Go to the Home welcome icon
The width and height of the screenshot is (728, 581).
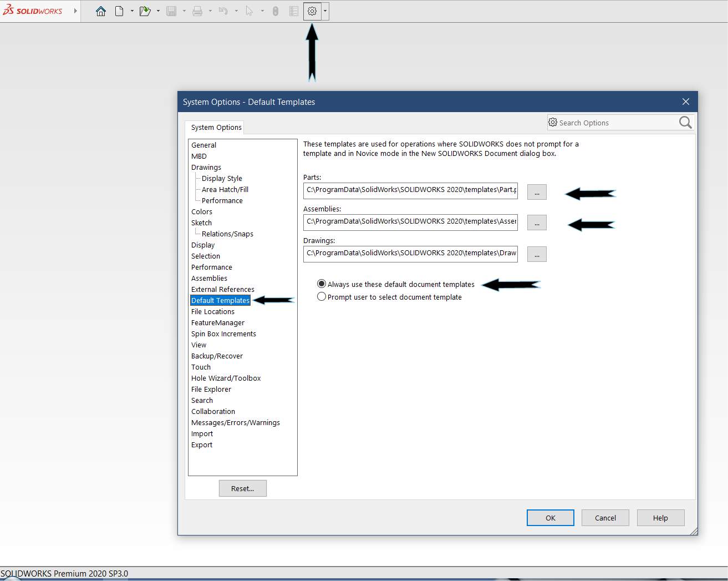[x=101, y=11]
